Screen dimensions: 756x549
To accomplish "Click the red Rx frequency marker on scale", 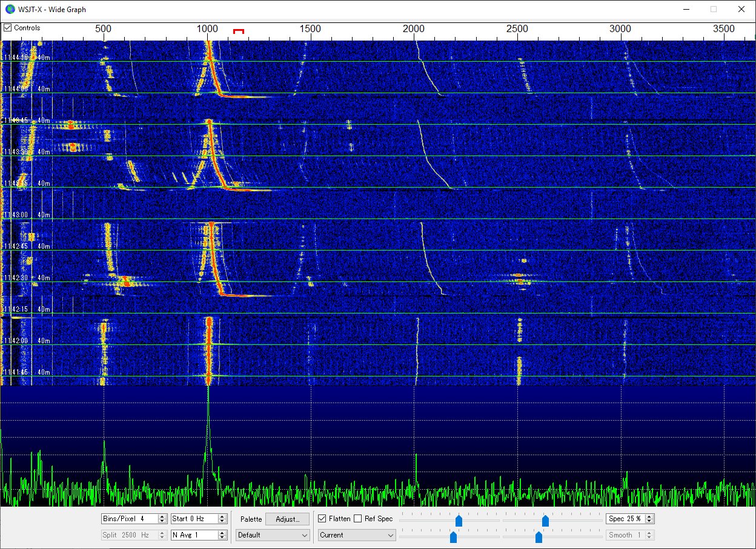I will click(239, 31).
